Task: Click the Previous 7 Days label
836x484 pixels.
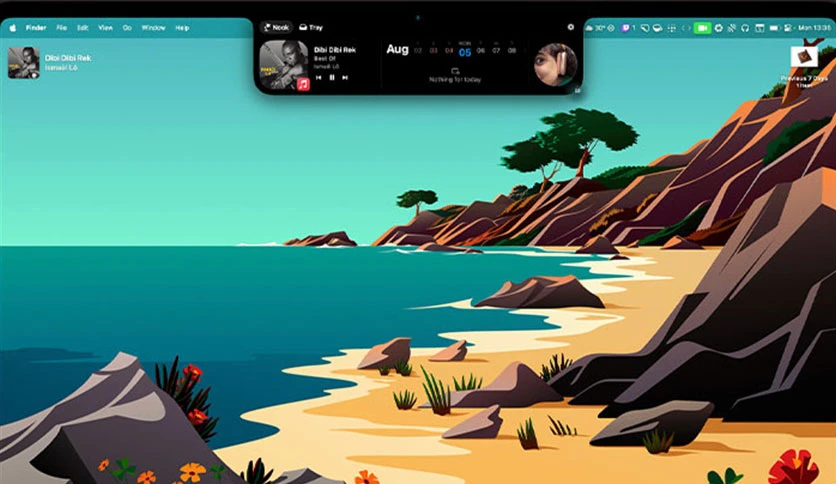Action: pos(804,78)
